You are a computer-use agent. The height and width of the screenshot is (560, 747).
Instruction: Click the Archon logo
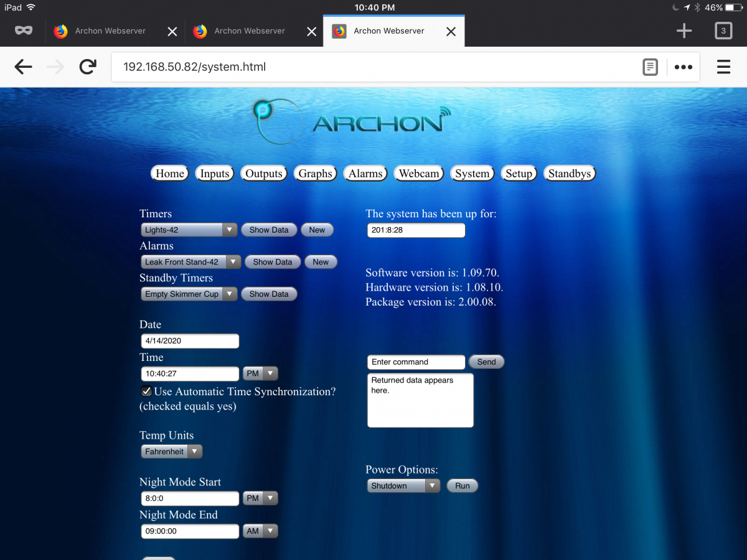352,121
